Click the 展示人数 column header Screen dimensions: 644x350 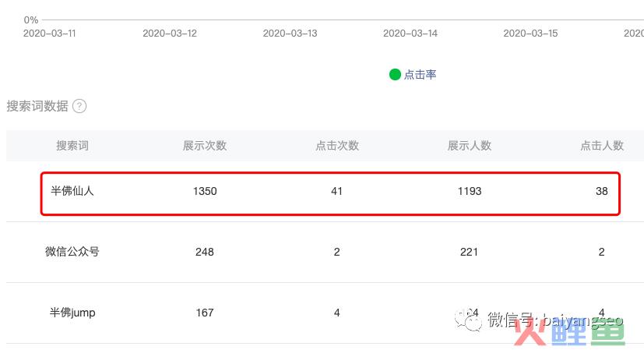click(470, 146)
